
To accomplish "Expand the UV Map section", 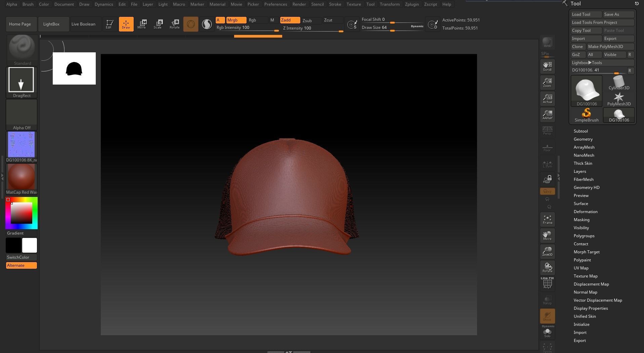I will click(x=581, y=268).
